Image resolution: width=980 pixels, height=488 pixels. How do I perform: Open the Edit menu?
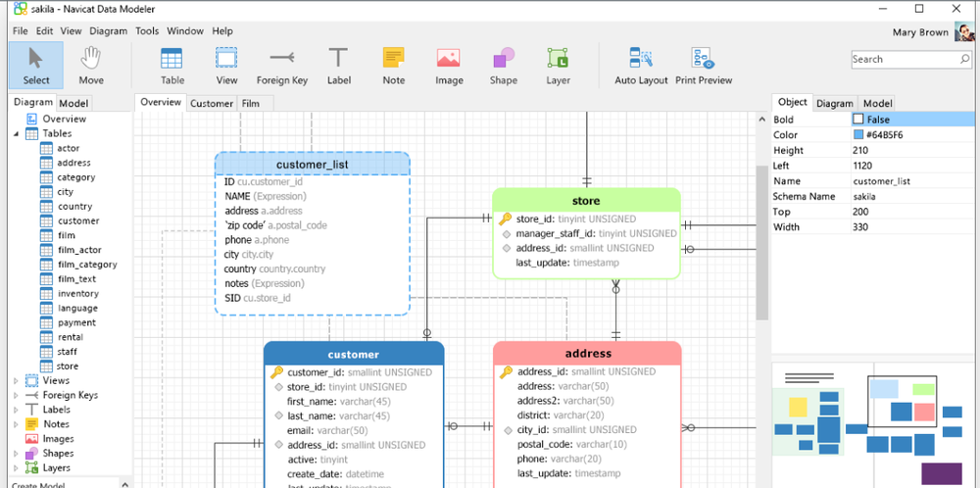(44, 31)
